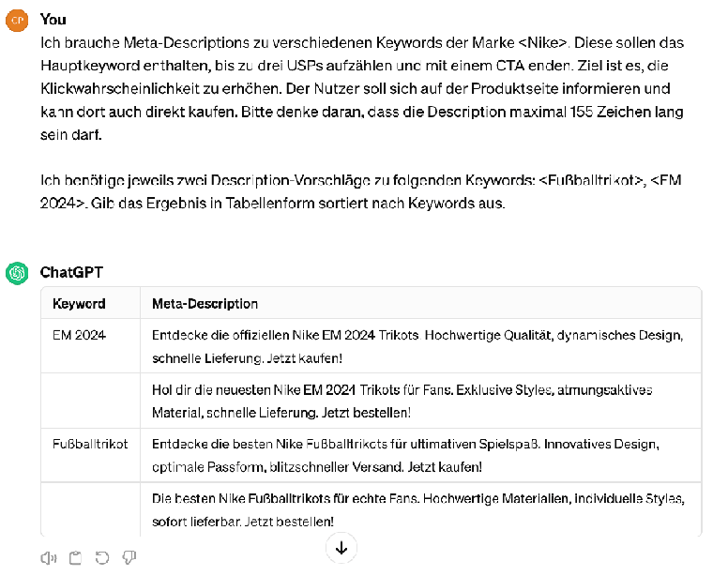Click the description starting "Die besten Nike Fußballtrikots"
The width and height of the screenshot is (728, 576).
(x=417, y=508)
